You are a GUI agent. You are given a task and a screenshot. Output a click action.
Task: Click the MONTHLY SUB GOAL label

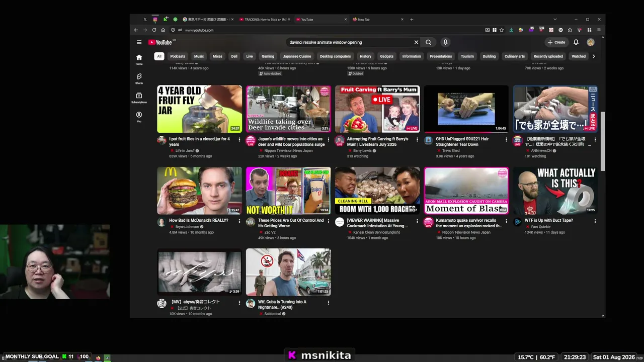[32, 356]
